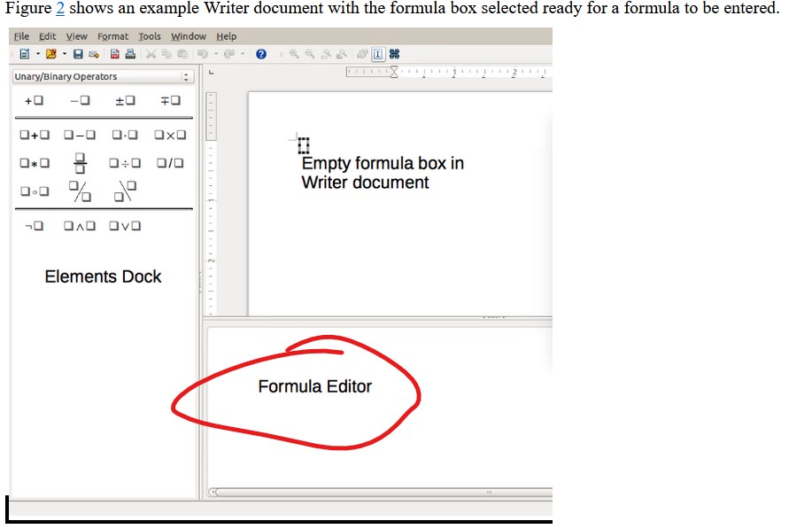Open the Help question mark icon
812x529 pixels.
coord(261,54)
